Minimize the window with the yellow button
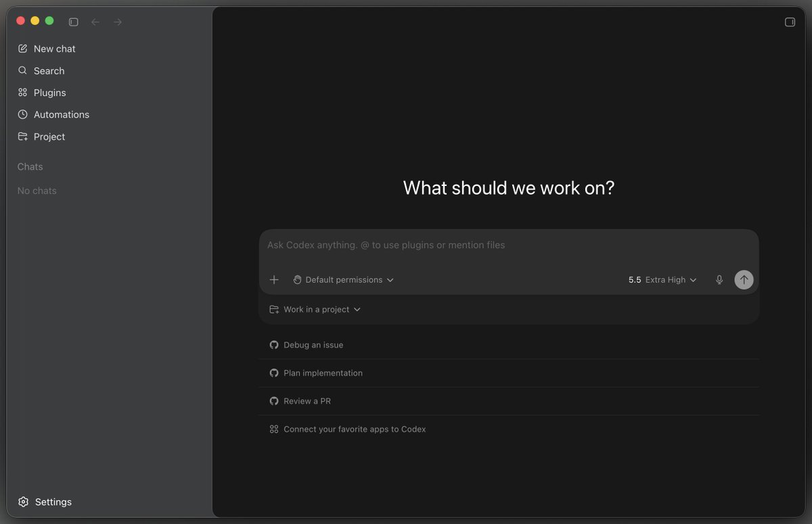 tap(35, 21)
